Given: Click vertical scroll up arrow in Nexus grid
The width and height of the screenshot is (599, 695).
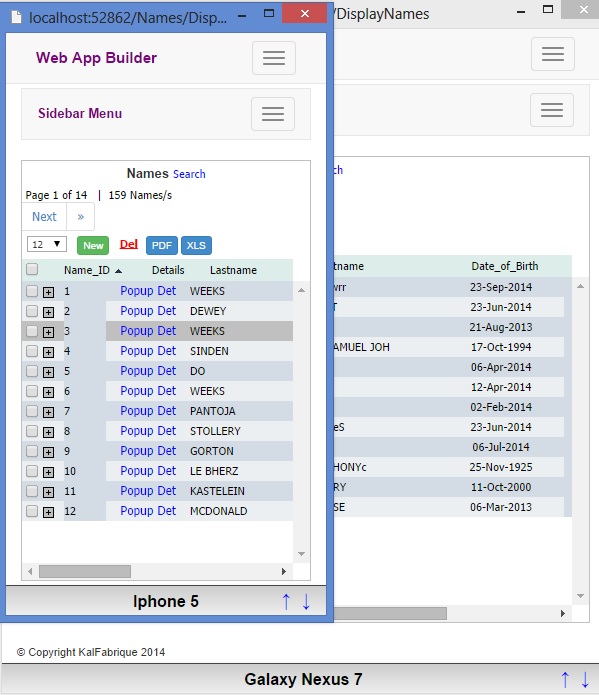Looking at the screenshot, I should [580, 286].
